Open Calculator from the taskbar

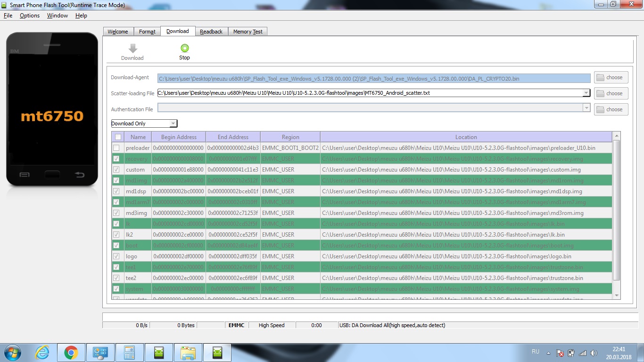[129, 353]
